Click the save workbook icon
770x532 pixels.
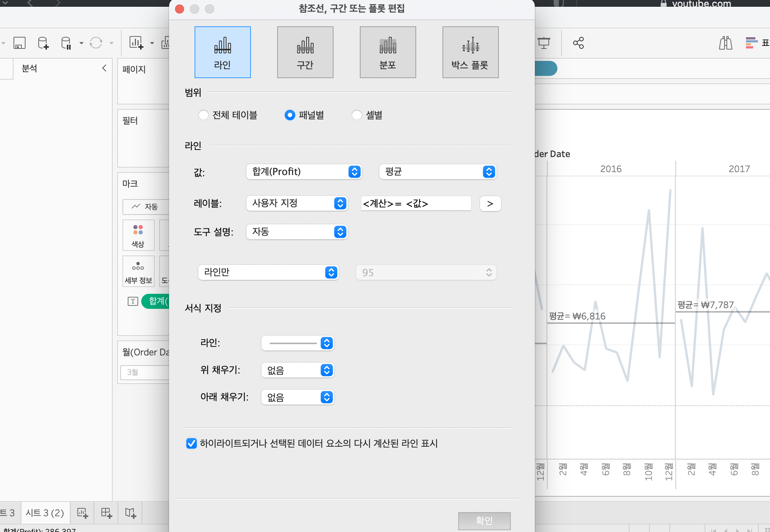click(20, 43)
